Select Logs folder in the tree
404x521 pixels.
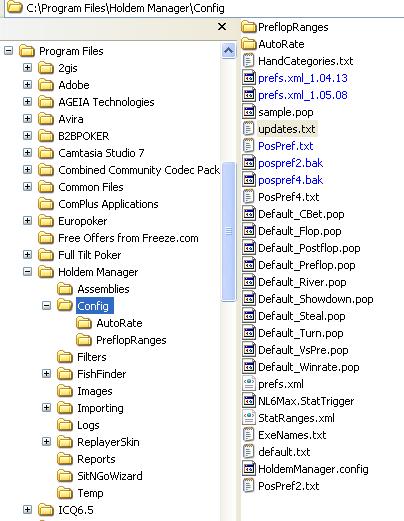click(88, 425)
